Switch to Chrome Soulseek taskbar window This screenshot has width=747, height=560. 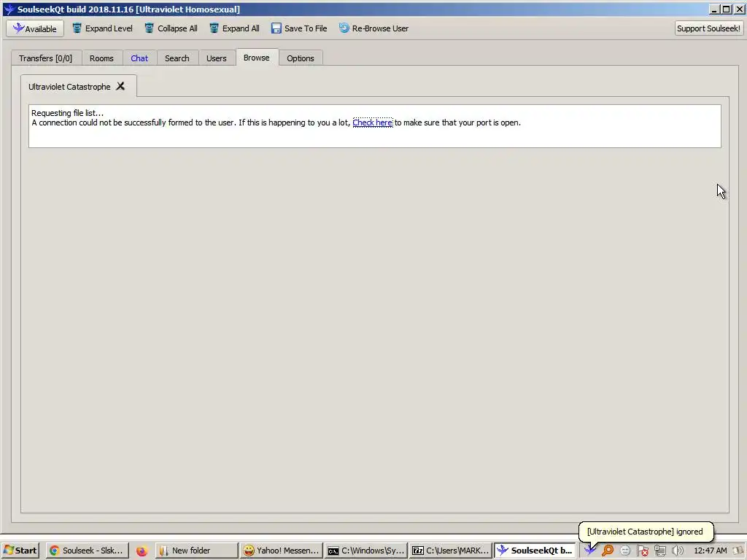coord(88,551)
